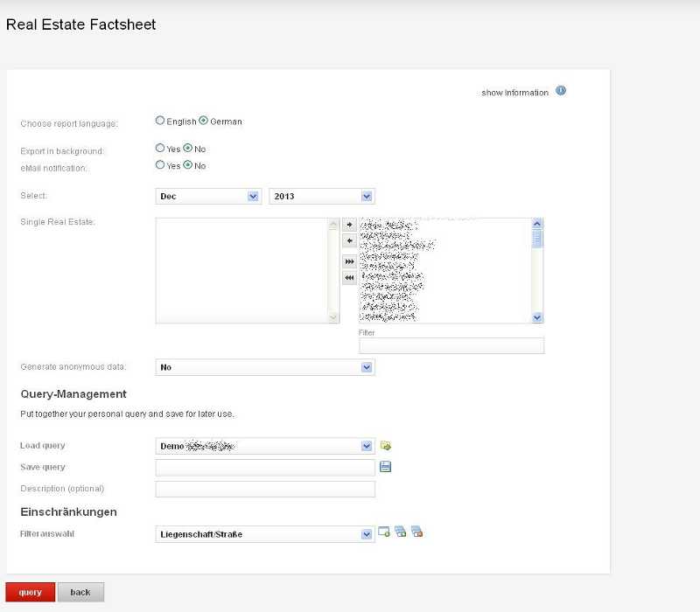The width and height of the screenshot is (700, 612).
Task: Click the Save query text field
Action: (265, 468)
